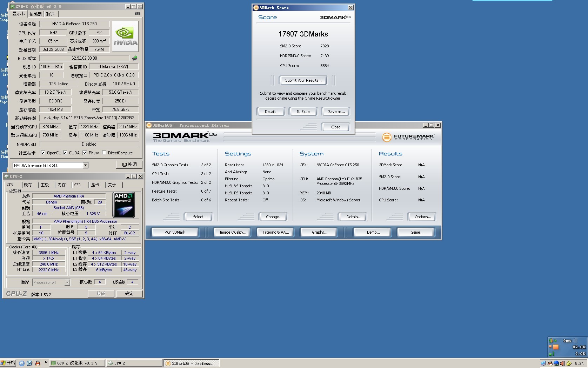This screenshot has width=588, height=368.
Task: Open the Start (开始) menu
Action: (8, 363)
